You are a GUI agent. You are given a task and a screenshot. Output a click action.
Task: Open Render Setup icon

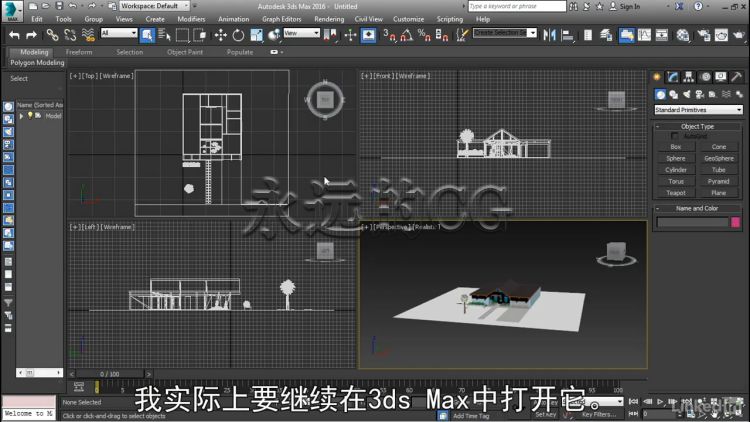[x=704, y=35]
